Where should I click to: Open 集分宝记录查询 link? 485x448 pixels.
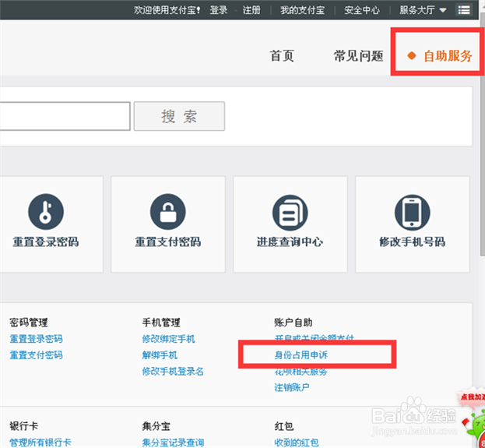[x=173, y=442]
